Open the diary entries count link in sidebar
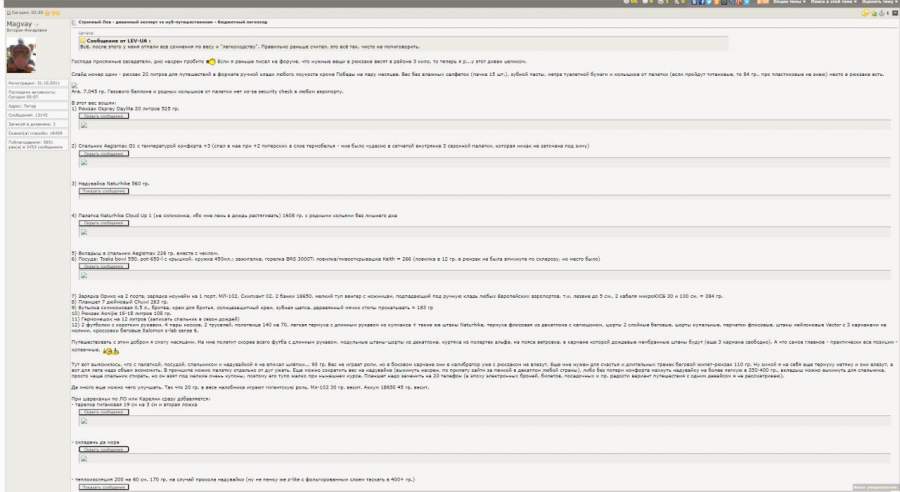The image size is (900, 492). (32, 124)
